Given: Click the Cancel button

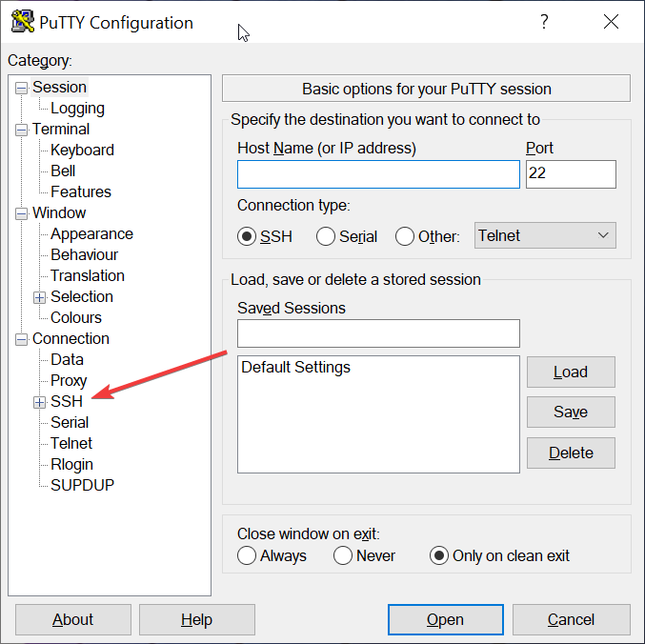Looking at the screenshot, I should (572, 620).
